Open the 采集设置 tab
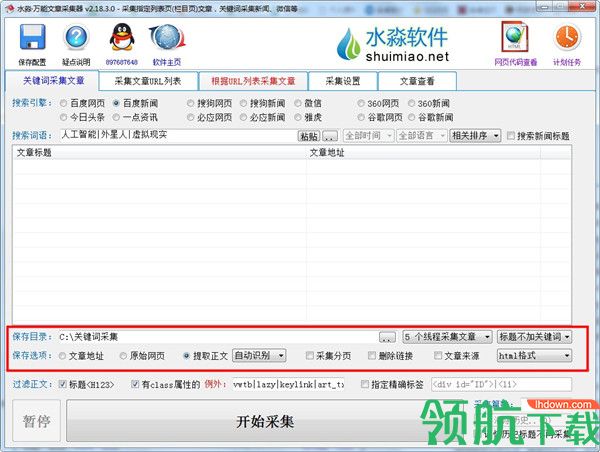 pyautogui.click(x=343, y=81)
